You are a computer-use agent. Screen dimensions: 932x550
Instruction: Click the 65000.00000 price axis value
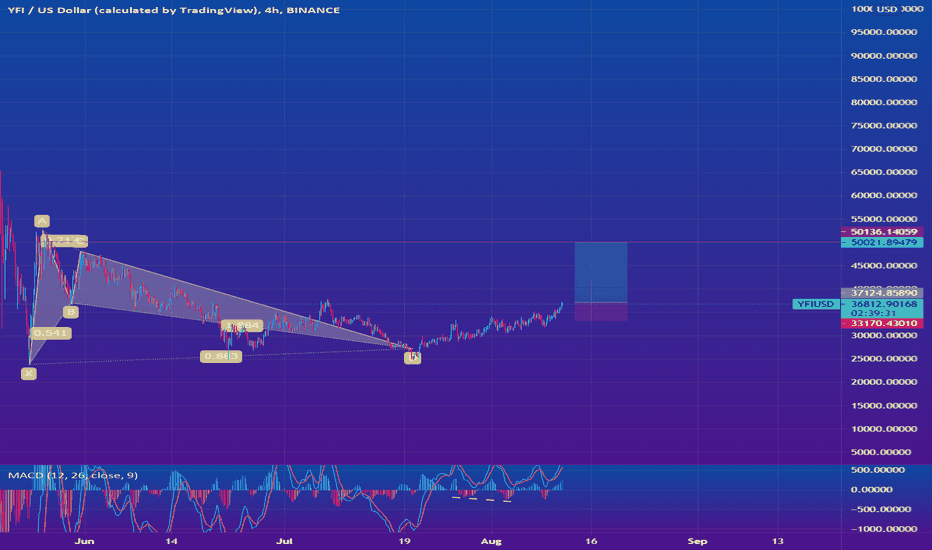point(884,172)
